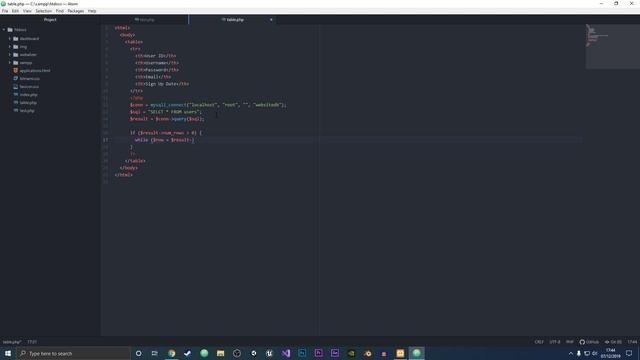This screenshot has height=360, width=640.
Task: Click the while ($row = $result line
Action: click(x=164, y=140)
